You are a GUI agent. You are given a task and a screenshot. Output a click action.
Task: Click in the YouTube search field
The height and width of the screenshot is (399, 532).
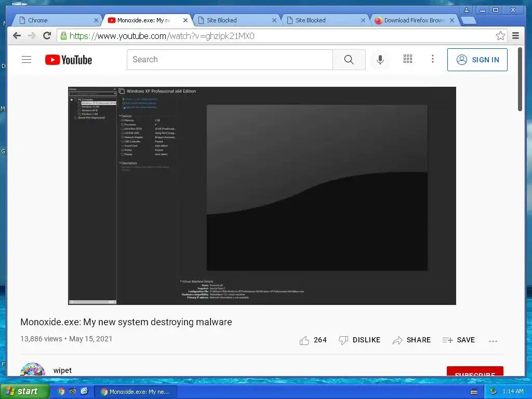point(230,60)
